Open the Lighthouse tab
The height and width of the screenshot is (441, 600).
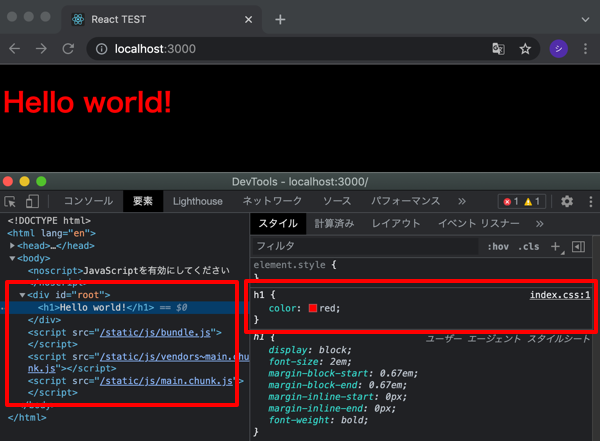click(x=197, y=201)
